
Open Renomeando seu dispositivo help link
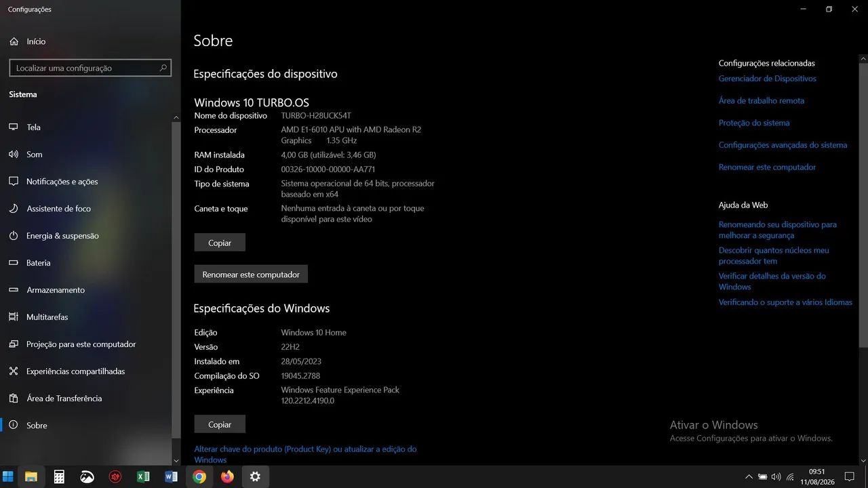click(778, 230)
